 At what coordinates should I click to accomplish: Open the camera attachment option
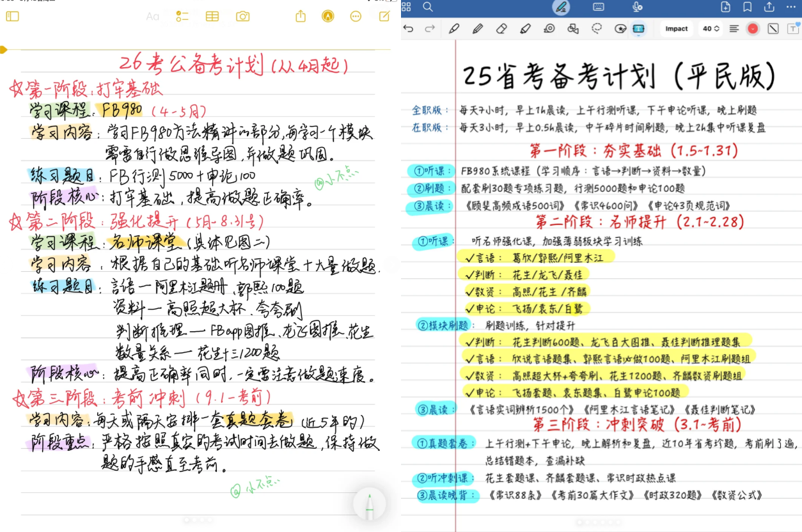coord(242,17)
